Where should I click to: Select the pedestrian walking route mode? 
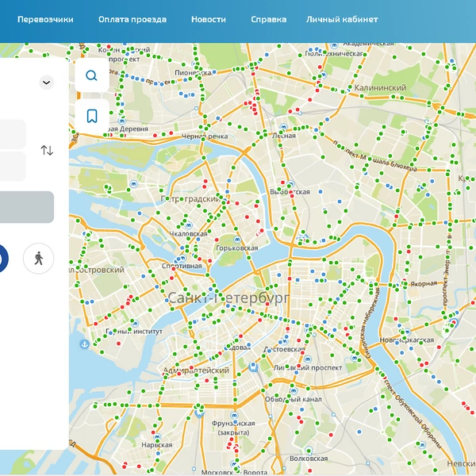pos(39,259)
